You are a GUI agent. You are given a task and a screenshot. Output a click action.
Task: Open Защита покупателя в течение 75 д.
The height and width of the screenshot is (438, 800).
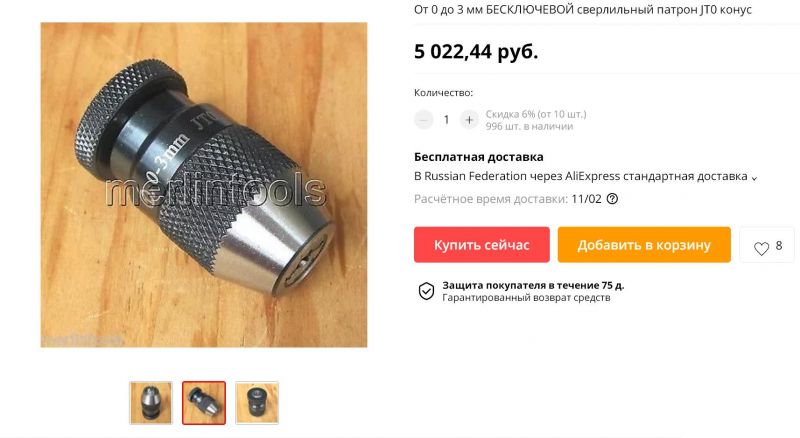click(x=533, y=285)
